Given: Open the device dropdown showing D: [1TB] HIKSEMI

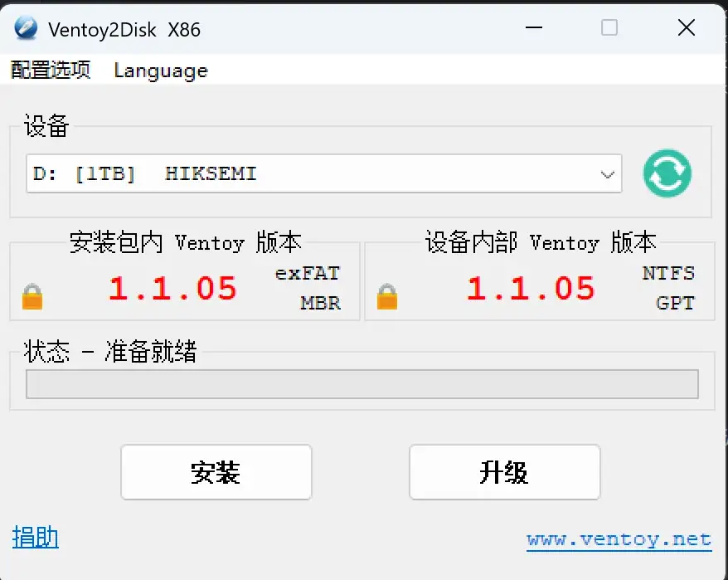Looking at the screenshot, I should pyautogui.click(x=324, y=173).
